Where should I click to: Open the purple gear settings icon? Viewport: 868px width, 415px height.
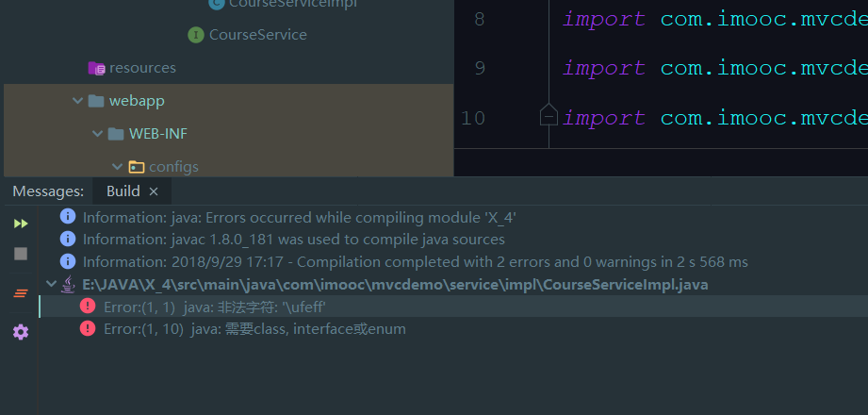click(20, 332)
